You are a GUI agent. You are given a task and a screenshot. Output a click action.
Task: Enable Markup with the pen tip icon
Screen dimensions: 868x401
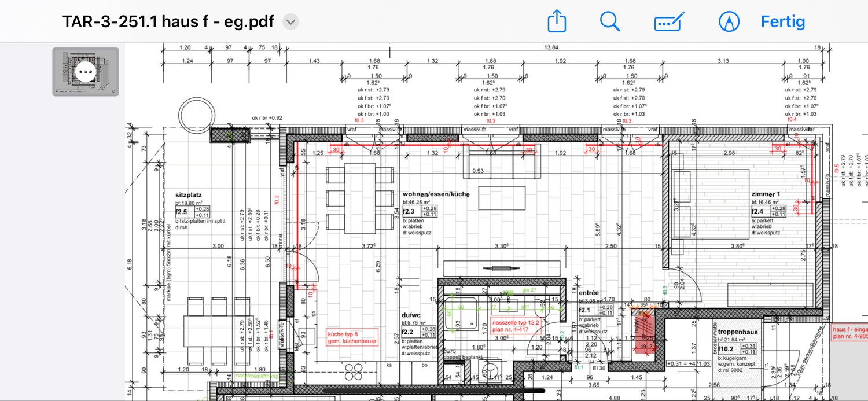click(729, 22)
